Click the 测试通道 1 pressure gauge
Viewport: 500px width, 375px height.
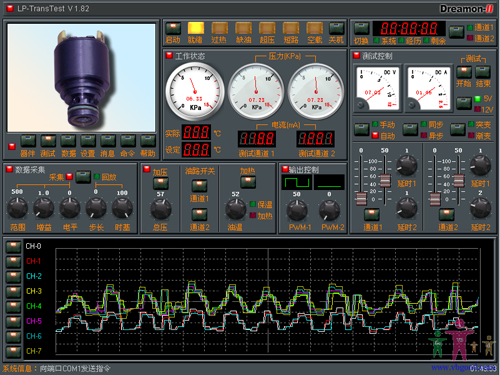256,91
